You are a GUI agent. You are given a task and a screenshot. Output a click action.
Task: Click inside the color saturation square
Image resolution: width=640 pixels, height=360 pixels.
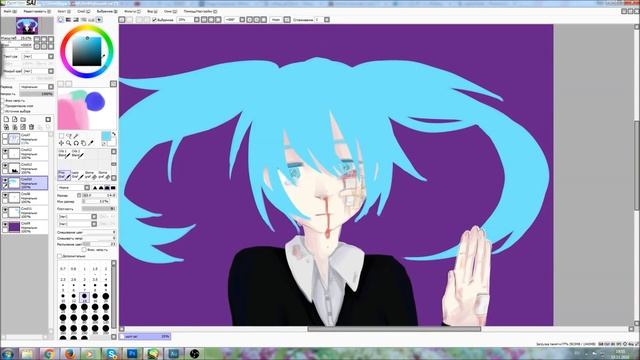(x=87, y=51)
